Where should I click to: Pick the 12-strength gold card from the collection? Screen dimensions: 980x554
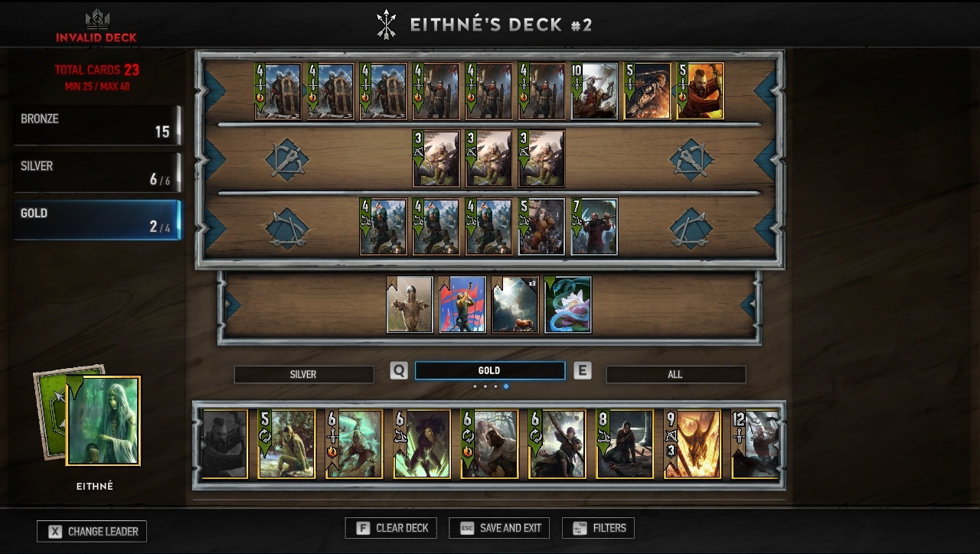(756, 444)
